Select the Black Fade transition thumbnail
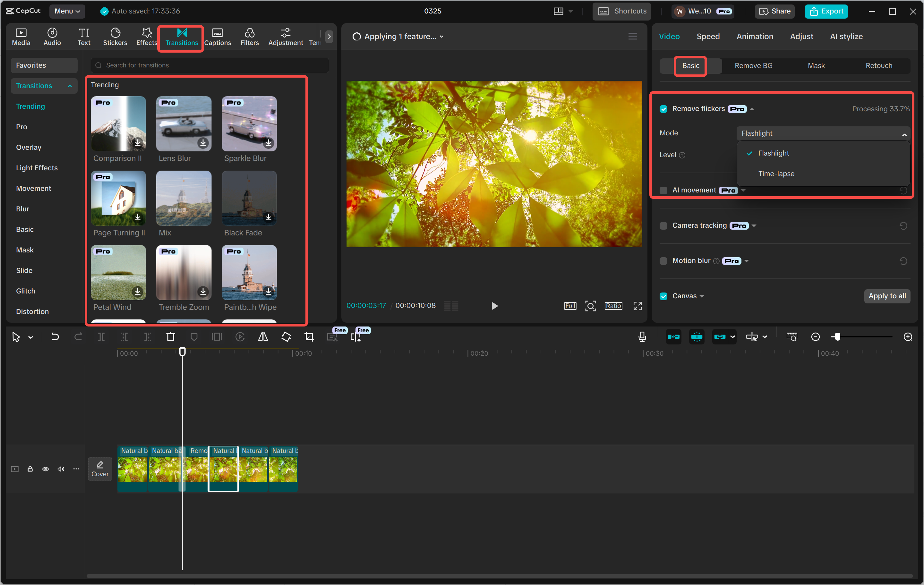924x585 pixels. [249, 198]
